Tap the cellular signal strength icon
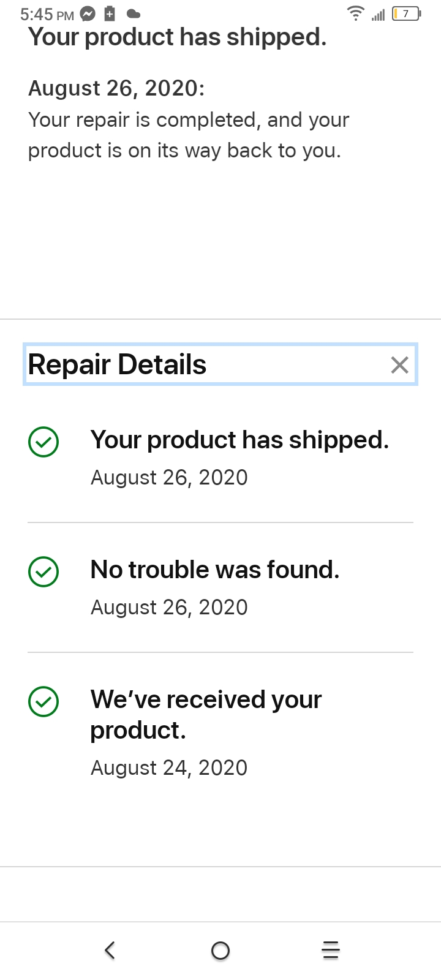The image size is (441, 980). click(378, 15)
